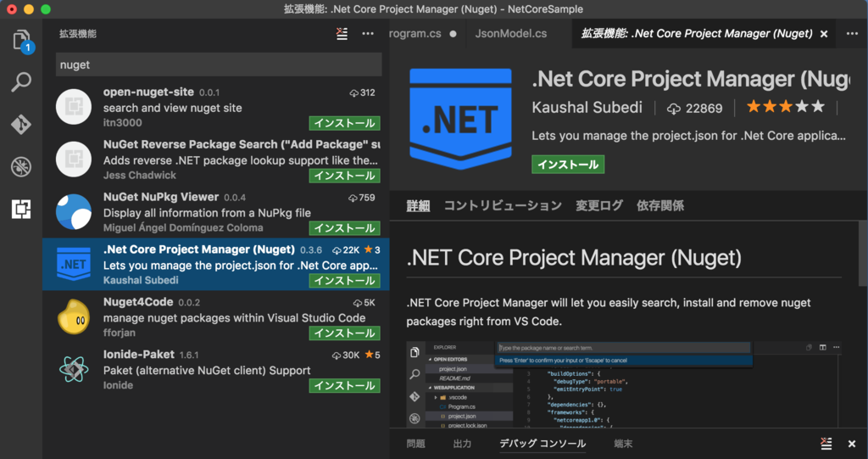Click the unsaved dot on Program.cs tab
Viewport: 868px width, 459px height.
(453, 34)
